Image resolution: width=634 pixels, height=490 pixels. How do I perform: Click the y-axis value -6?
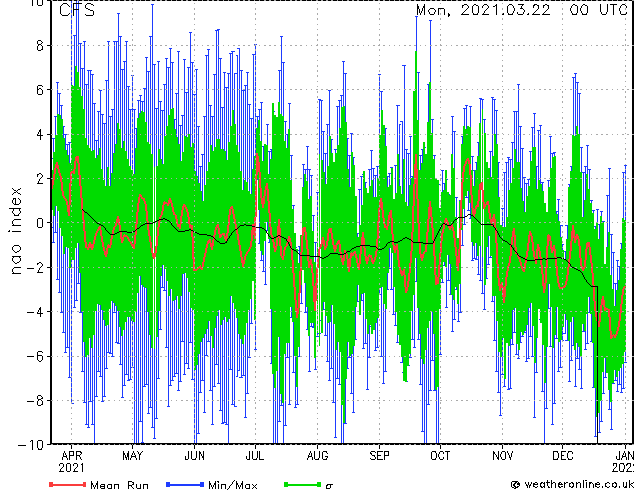point(34,356)
